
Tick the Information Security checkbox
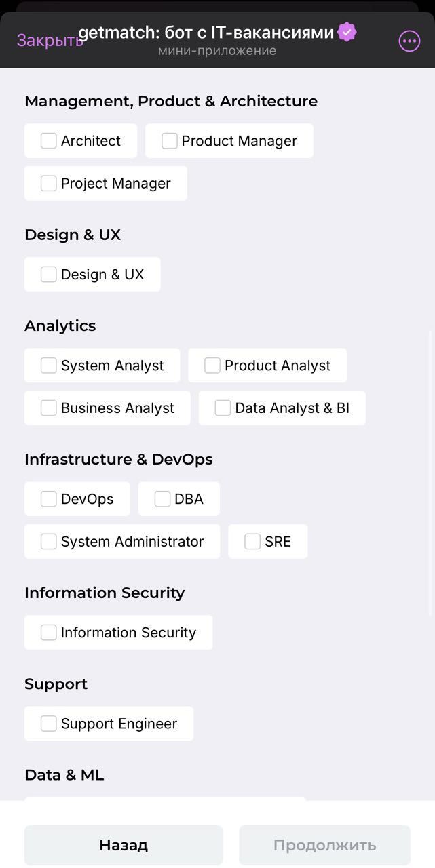(x=48, y=632)
